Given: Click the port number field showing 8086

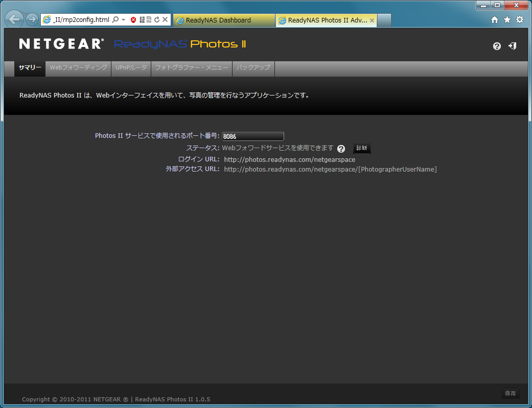Looking at the screenshot, I should click(x=253, y=136).
